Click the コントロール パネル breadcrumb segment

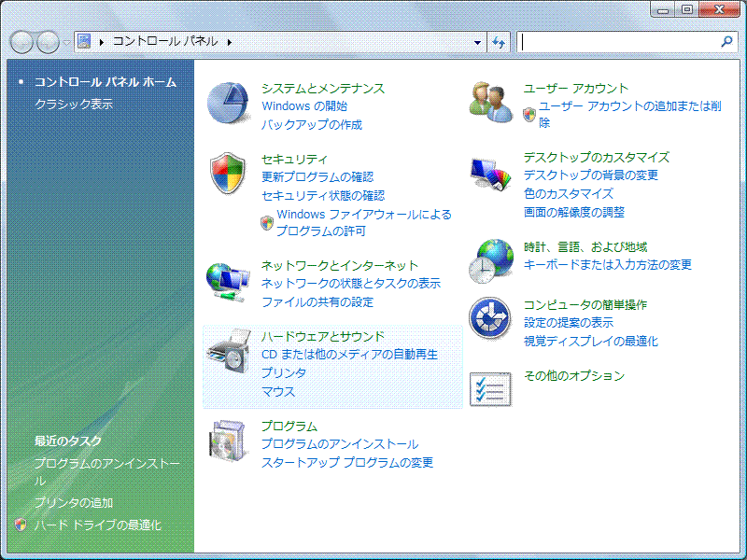[165, 41]
